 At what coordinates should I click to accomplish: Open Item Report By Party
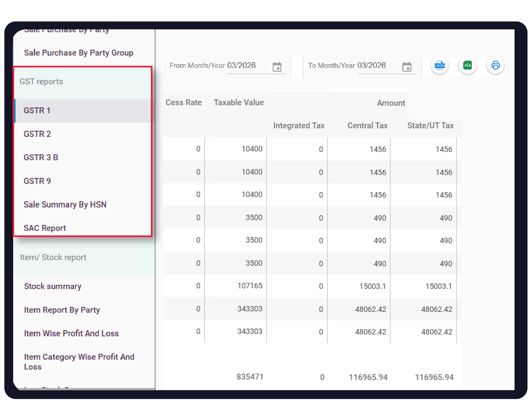62,310
